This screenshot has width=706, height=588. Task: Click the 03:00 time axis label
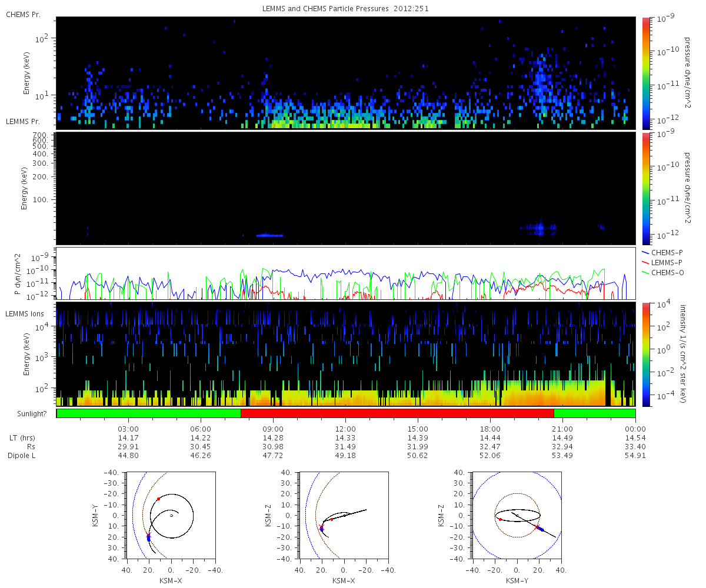(128, 429)
